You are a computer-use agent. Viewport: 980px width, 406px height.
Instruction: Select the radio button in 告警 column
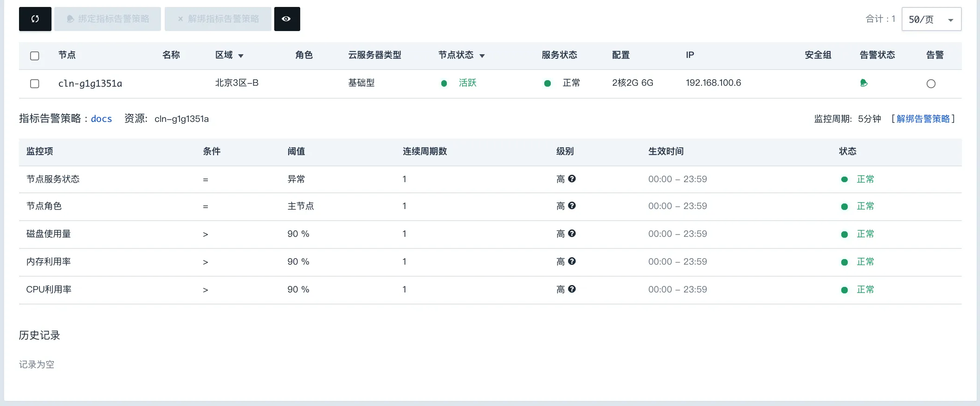931,84
